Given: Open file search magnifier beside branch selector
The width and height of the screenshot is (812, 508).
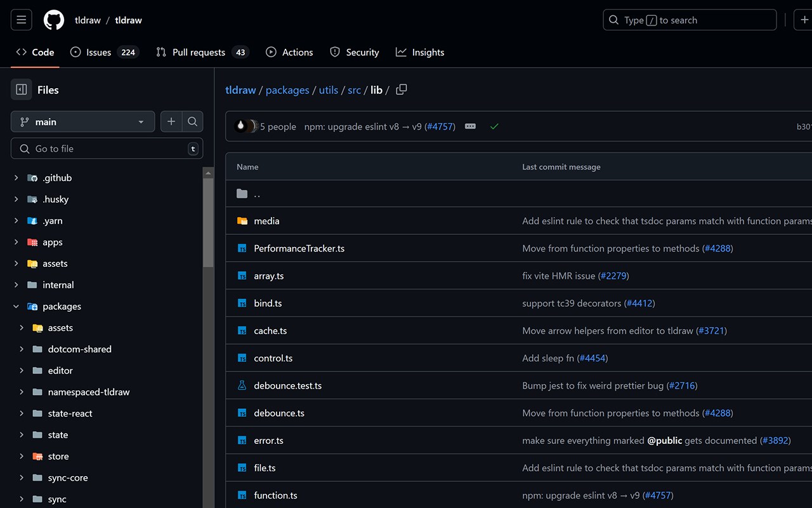Looking at the screenshot, I should point(193,122).
